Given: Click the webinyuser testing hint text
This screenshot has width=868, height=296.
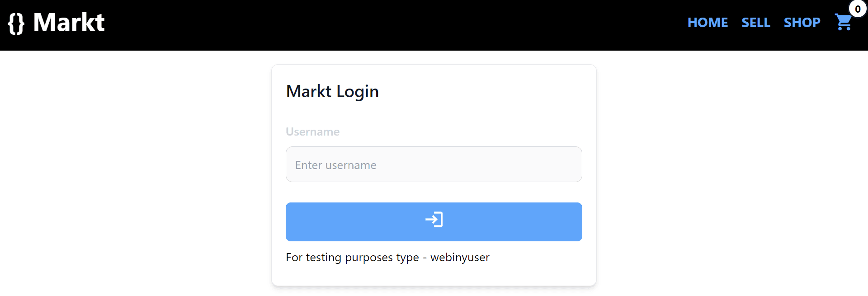Looking at the screenshot, I should pos(387,257).
